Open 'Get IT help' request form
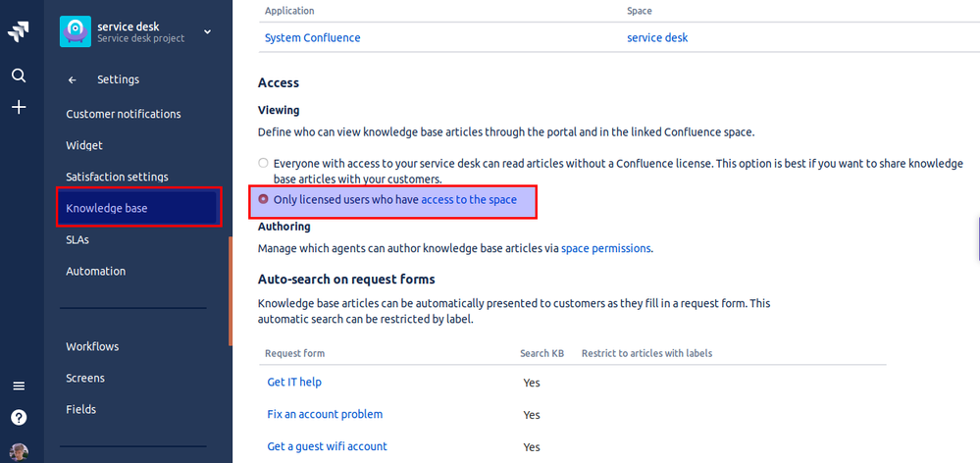 294,382
